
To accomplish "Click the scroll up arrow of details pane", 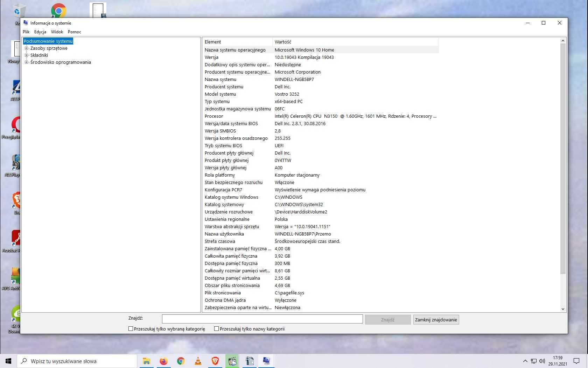I will tap(563, 41).
